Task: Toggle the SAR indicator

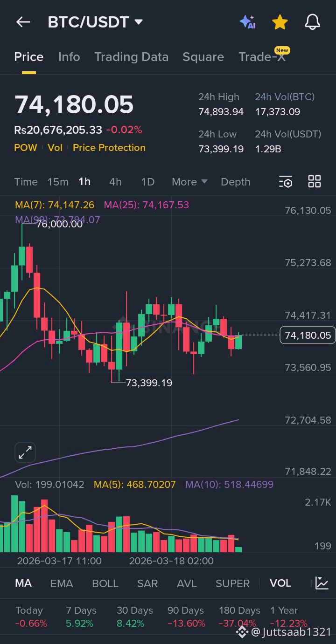Action: pos(147,583)
